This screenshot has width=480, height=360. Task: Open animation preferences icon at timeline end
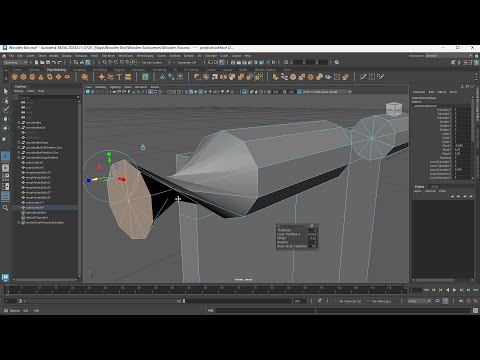click(475, 301)
